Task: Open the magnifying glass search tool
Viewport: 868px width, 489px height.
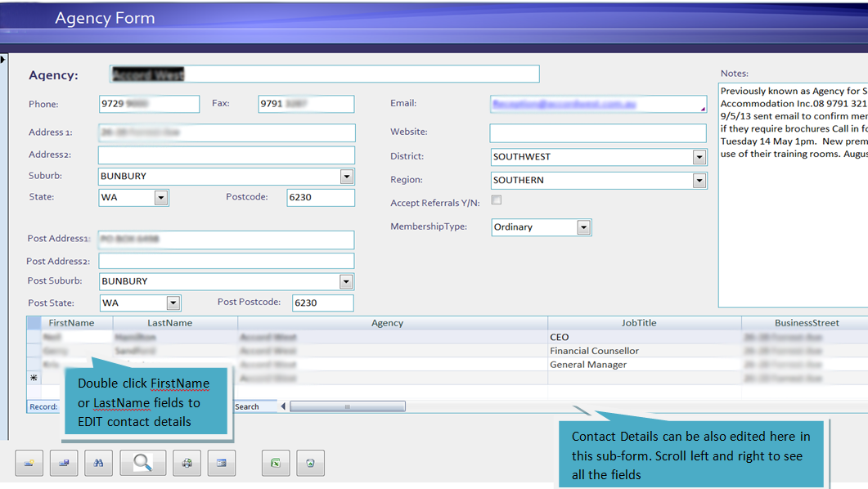Action: click(x=142, y=463)
